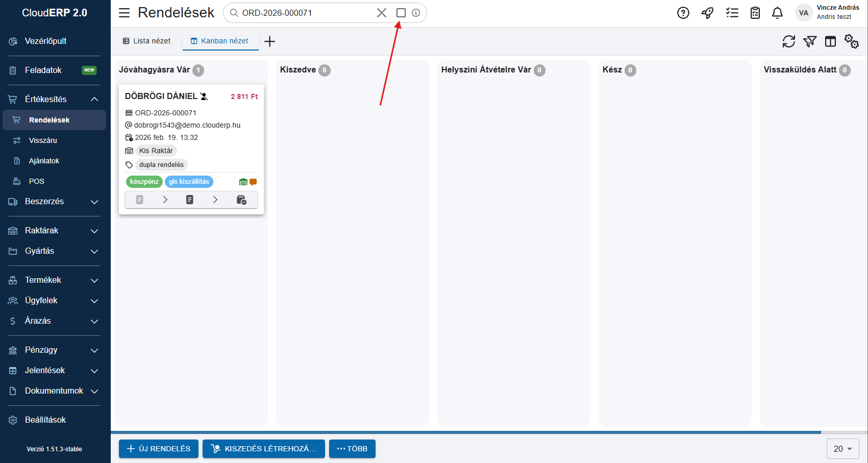Open the rocket quick-start icon

coord(707,13)
